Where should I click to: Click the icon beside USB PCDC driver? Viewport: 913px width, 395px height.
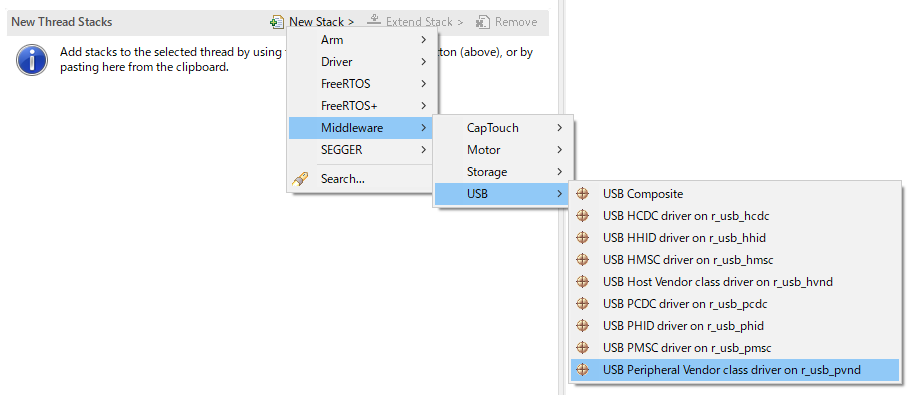pyautogui.click(x=582, y=304)
